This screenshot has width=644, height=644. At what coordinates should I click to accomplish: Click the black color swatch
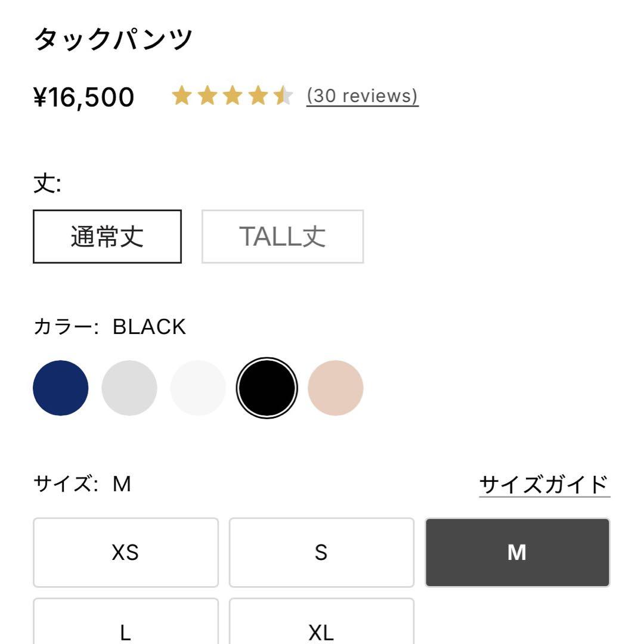267,388
